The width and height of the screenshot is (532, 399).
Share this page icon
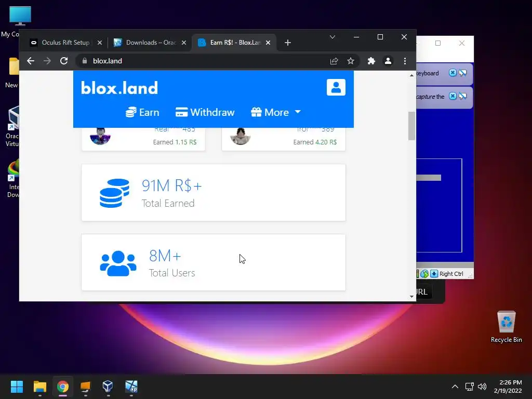(x=334, y=61)
